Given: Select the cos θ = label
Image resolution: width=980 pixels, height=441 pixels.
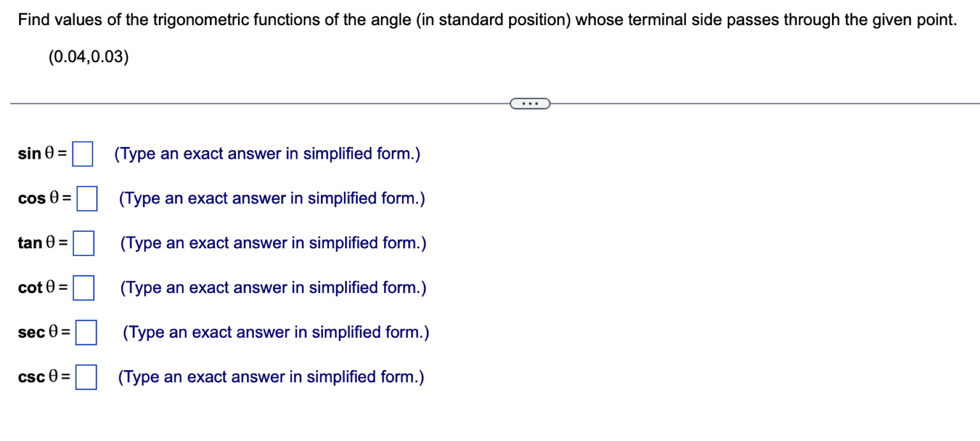Looking at the screenshot, I should pyautogui.click(x=43, y=198).
